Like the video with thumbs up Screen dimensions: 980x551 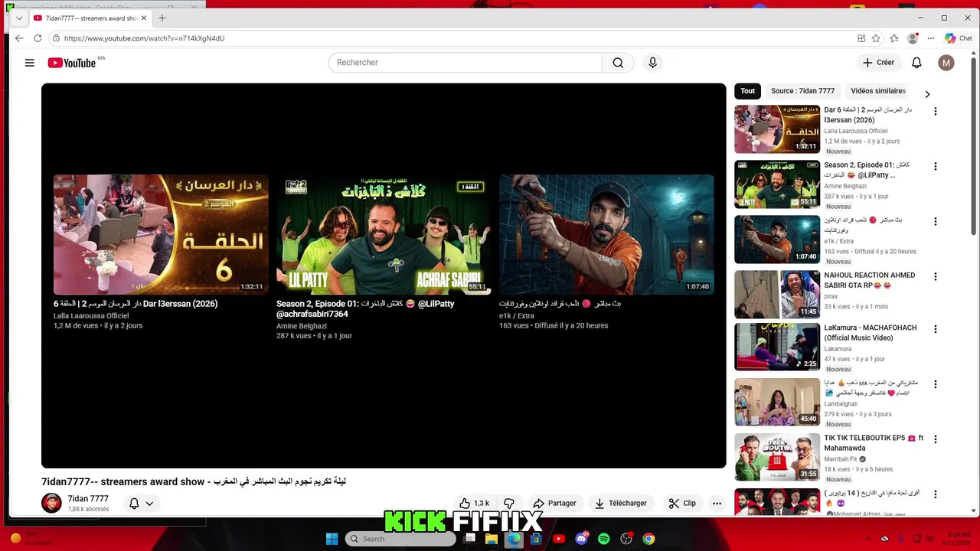(475, 503)
